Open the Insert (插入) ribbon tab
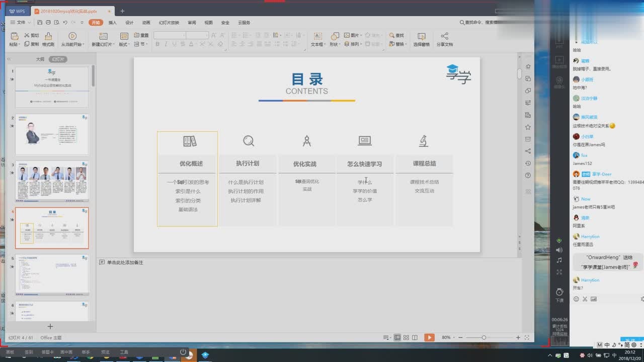644x362 pixels. [113, 23]
